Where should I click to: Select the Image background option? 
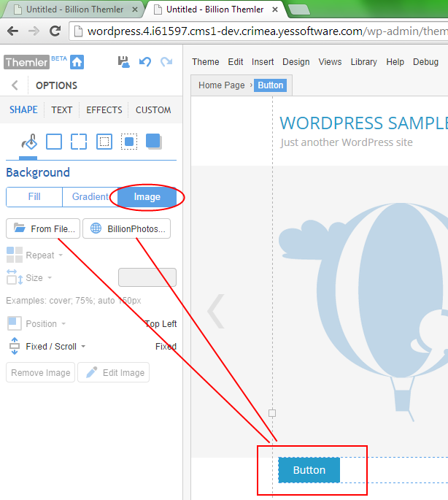tap(147, 197)
